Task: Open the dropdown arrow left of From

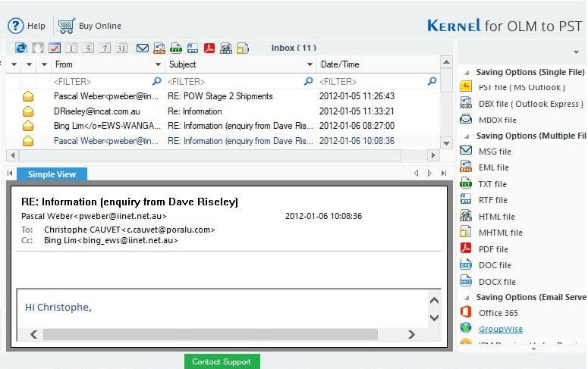Action: 44,64
